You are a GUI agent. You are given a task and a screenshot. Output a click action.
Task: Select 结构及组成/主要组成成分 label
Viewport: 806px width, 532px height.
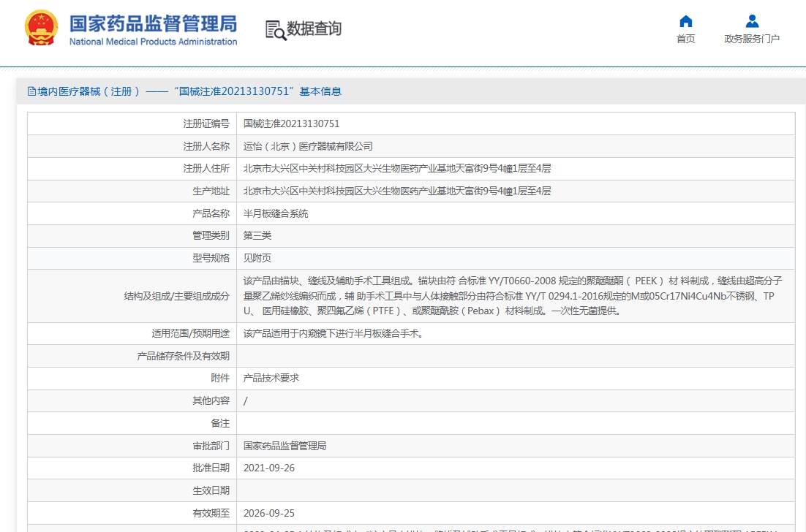[x=177, y=296]
